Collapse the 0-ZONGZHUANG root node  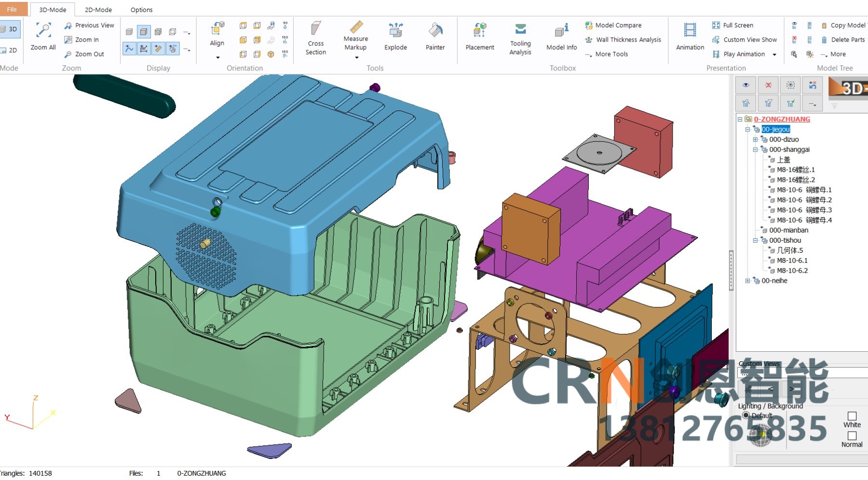[x=740, y=119]
